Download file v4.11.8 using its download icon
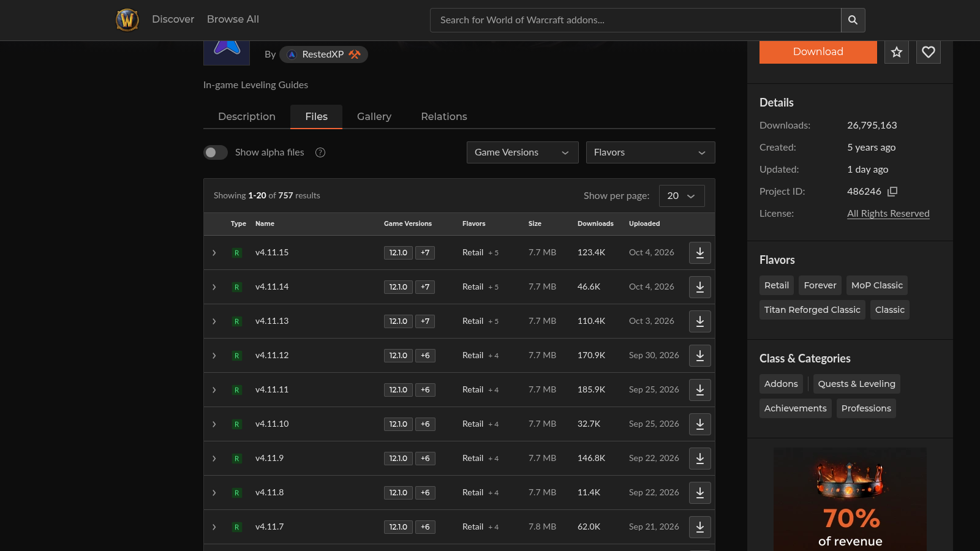The image size is (980, 551). click(700, 493)
